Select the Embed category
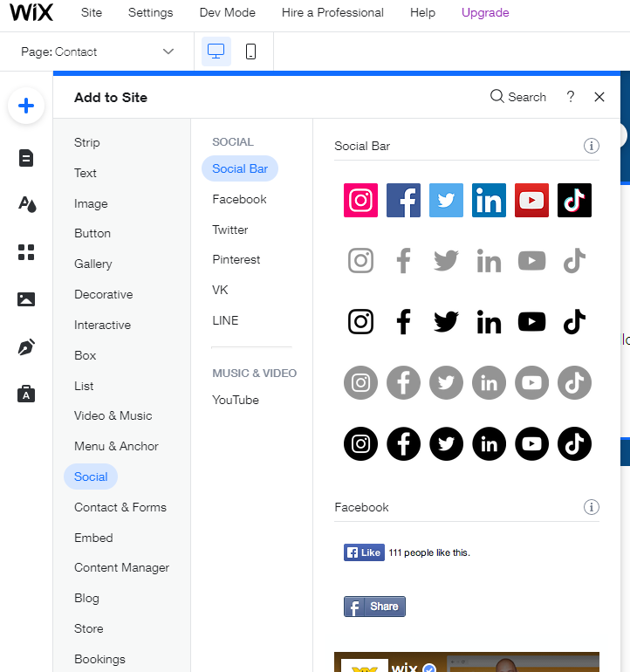The image size is (630, 672). (93, 538)
